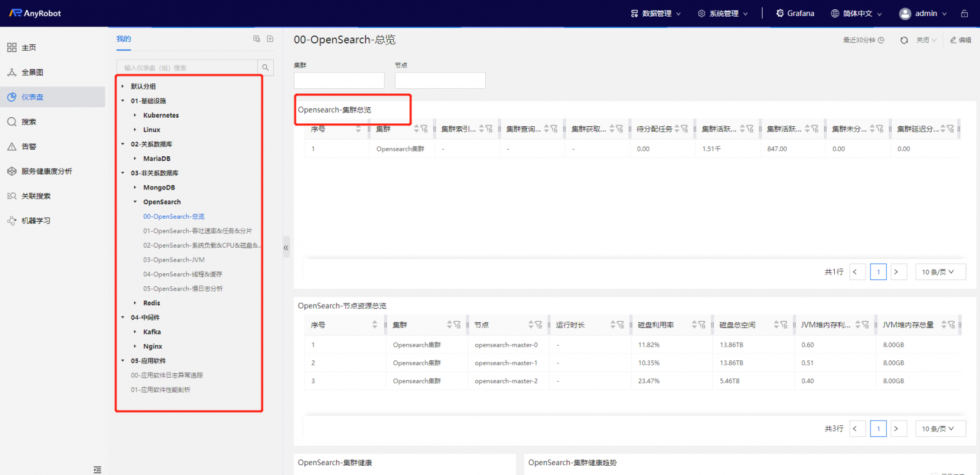Open the admin user menu
980x475 pixels.
pyautogui.click(x=923, y=13)
